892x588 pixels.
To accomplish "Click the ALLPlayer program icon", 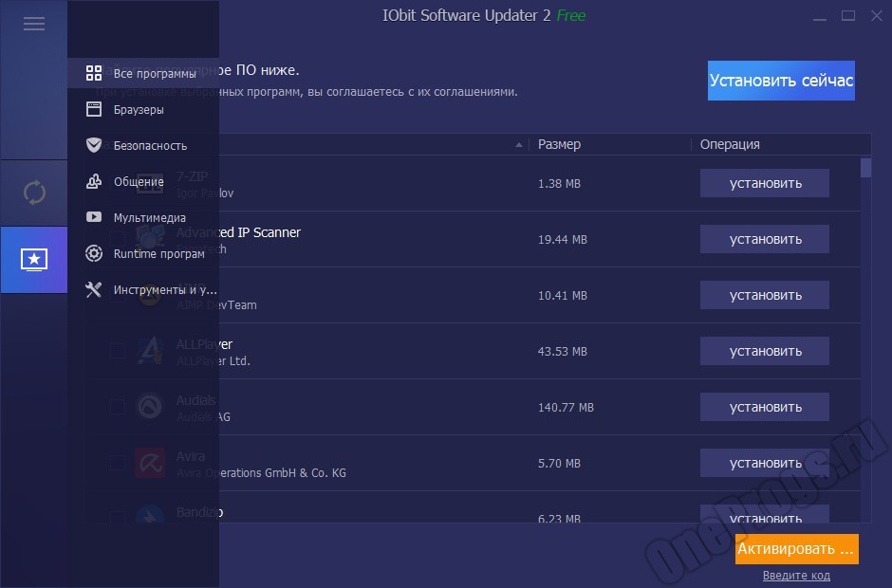I will click(150, 350).
